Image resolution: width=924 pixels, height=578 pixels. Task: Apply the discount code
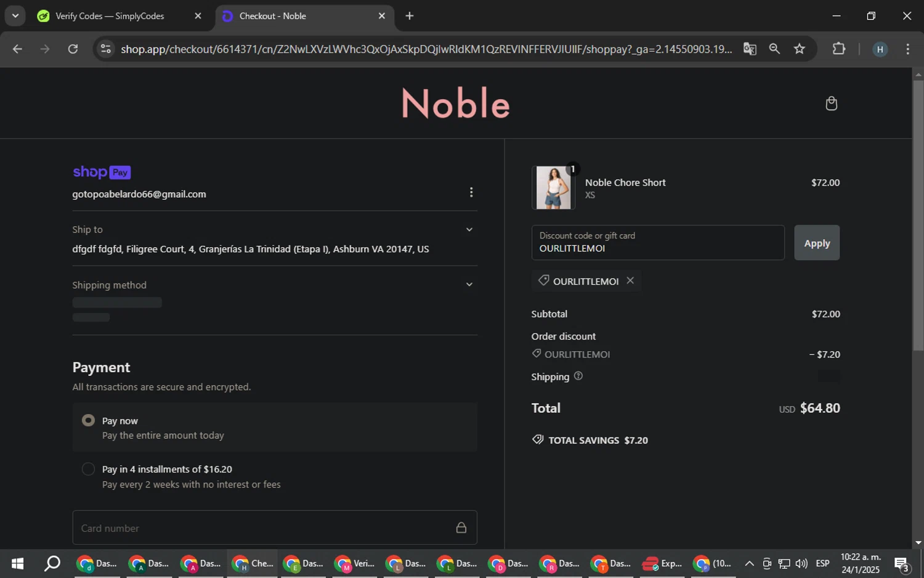tap(817, 243)
